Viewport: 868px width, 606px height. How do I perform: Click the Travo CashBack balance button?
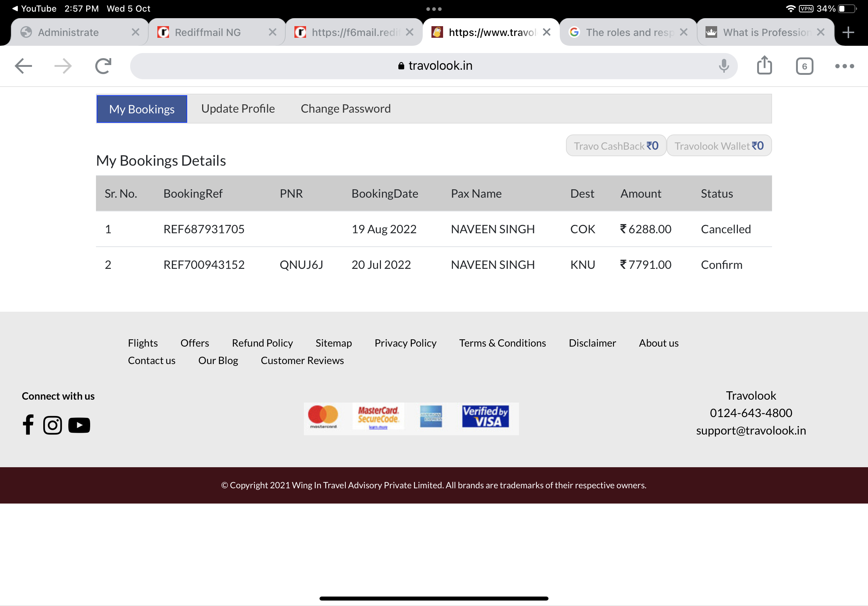coord(616,146)
